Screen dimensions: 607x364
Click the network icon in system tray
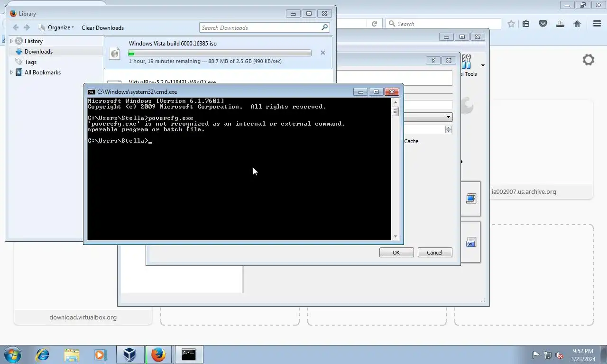click(x=548, y=355)
